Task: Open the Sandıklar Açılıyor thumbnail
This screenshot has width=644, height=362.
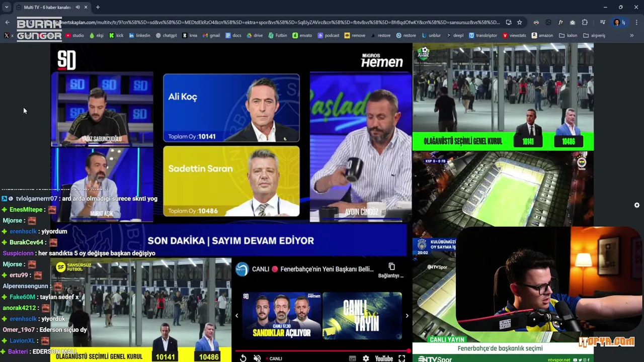Action: 281,315
